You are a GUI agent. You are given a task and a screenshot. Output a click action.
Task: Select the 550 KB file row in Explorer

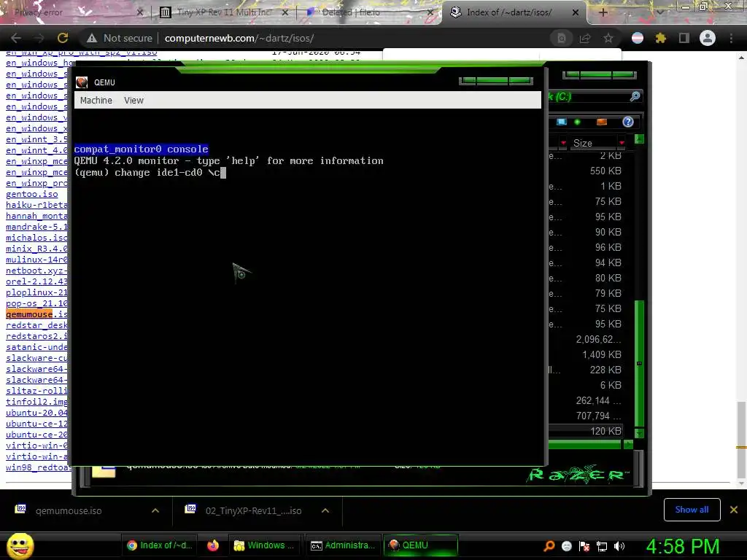coord(587,171)
